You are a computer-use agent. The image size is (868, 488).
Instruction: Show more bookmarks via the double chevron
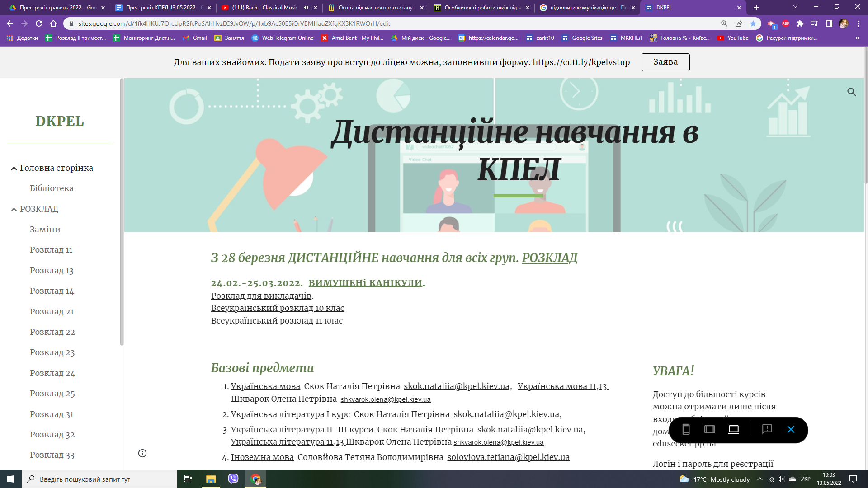(x=858, y=38)
